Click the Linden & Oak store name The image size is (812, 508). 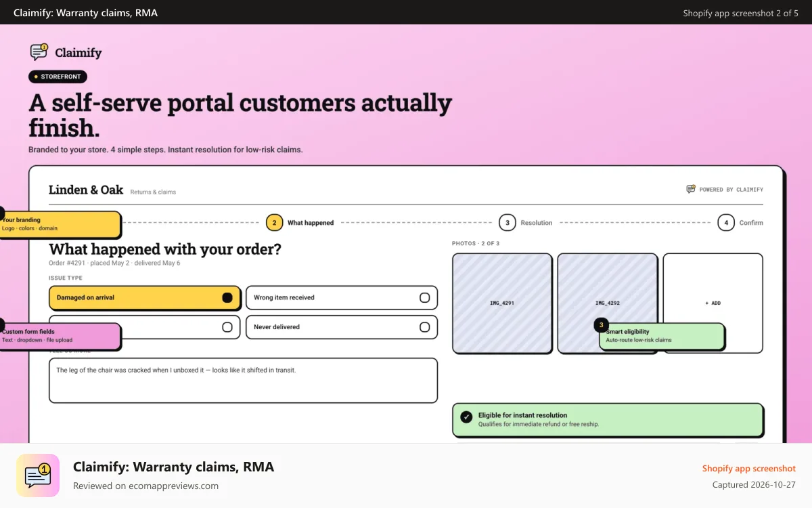(x=86, y=190)
